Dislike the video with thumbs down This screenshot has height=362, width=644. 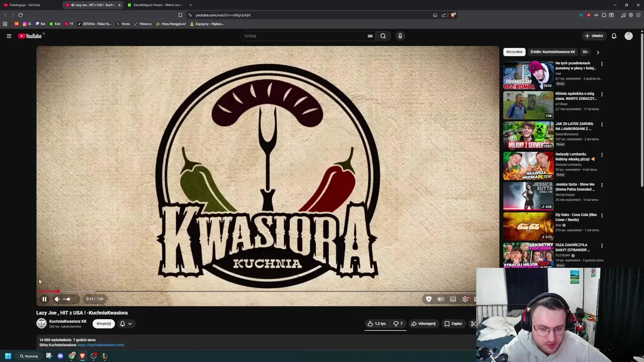click(398, 324)
